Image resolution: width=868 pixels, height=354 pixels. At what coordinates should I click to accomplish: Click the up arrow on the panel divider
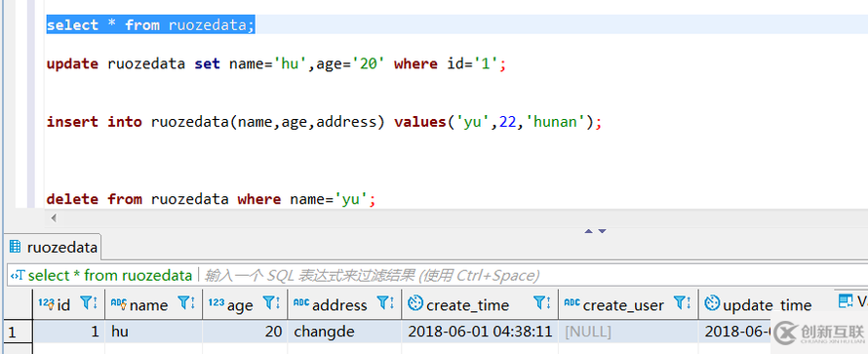click(589, 231)
